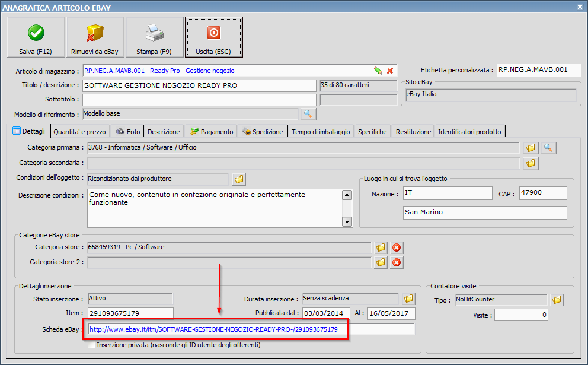
Task: Click the CAP field showing 47900
Action: click(543, 193)
